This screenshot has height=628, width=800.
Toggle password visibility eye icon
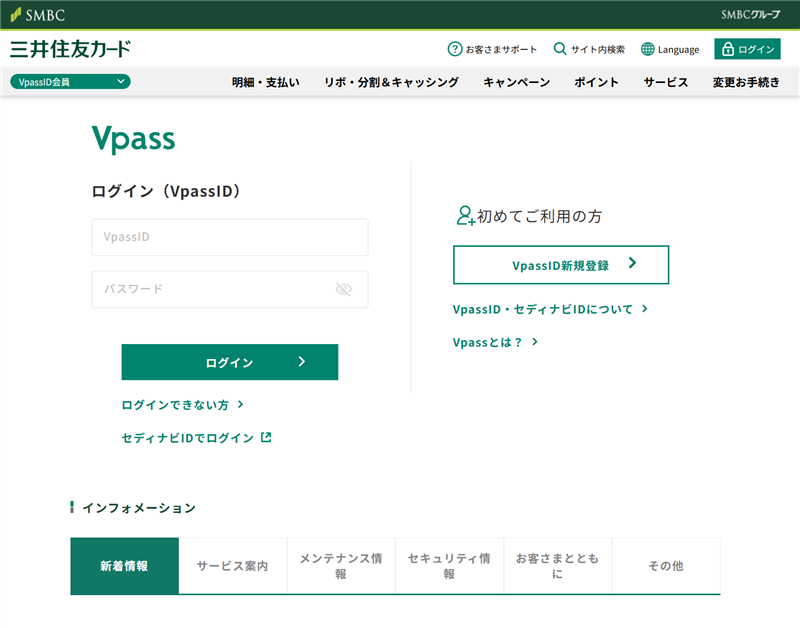coord(343,289)
